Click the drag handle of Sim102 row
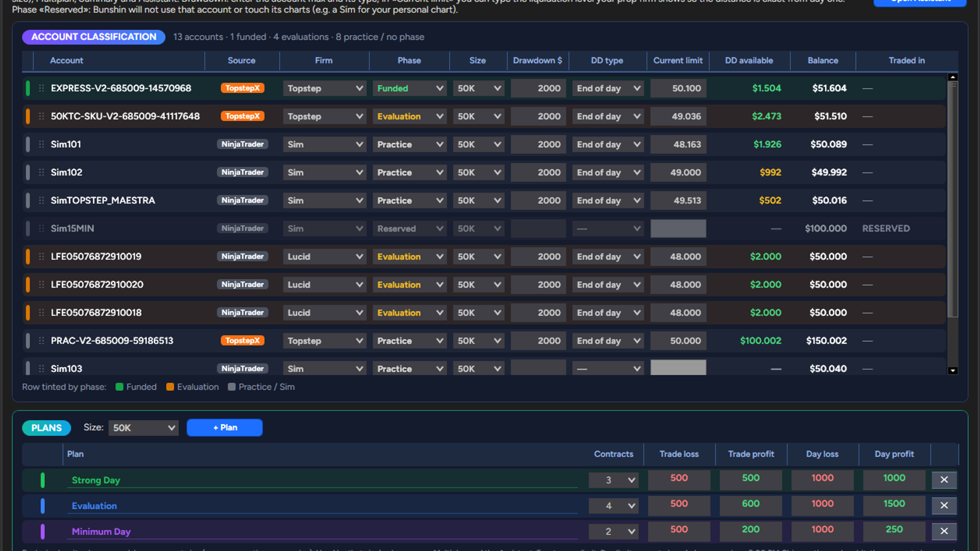 coord(41,172)
